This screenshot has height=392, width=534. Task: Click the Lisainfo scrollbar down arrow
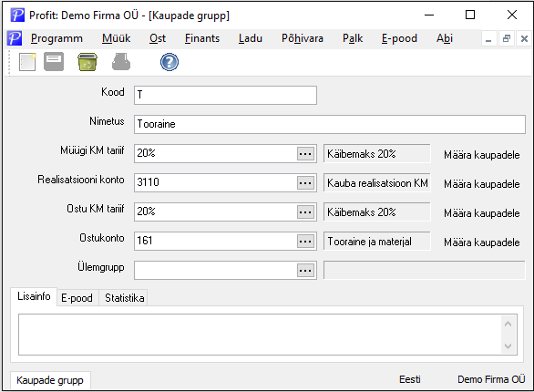[x=508, y=346]
